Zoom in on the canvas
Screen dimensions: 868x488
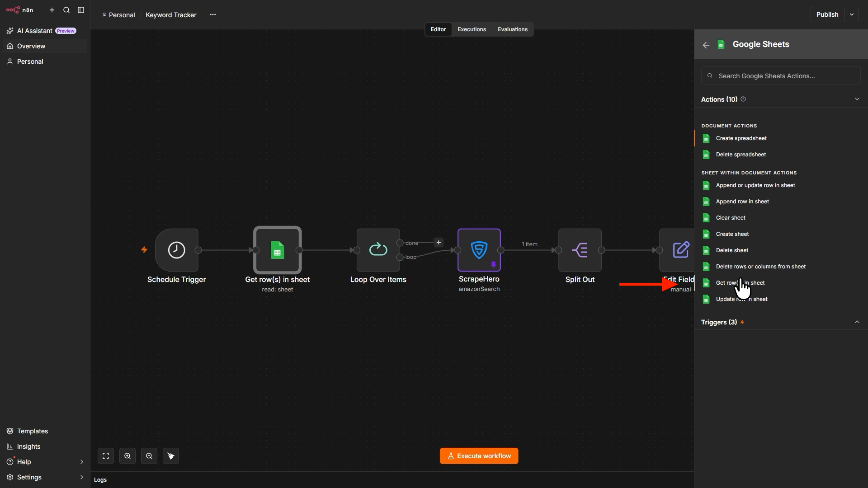[x=127, y=456]
